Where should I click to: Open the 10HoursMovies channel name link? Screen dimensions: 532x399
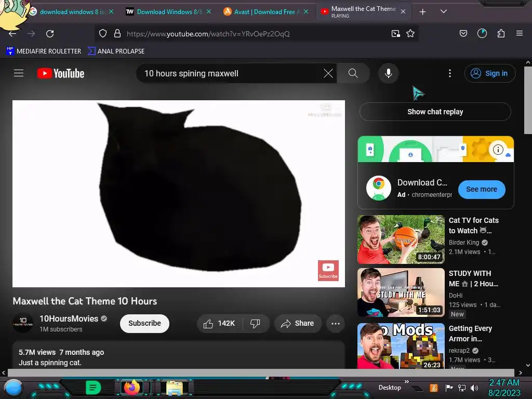(x=69, y=318)
